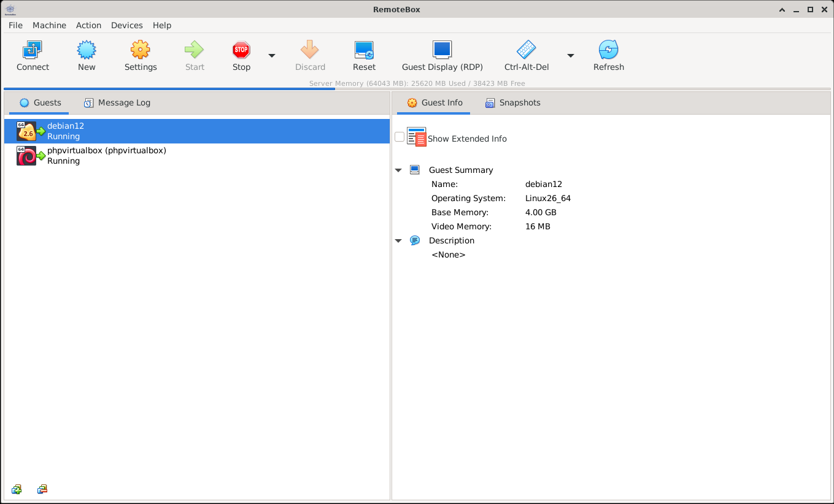Click the Video Memory label
The width and height of the screenshot is (834, 504).
click(x=461, y=226)
